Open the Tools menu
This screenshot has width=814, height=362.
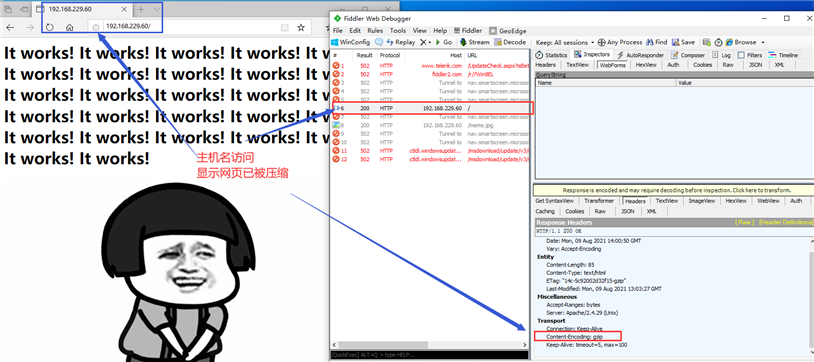click(x=398, y=31)
